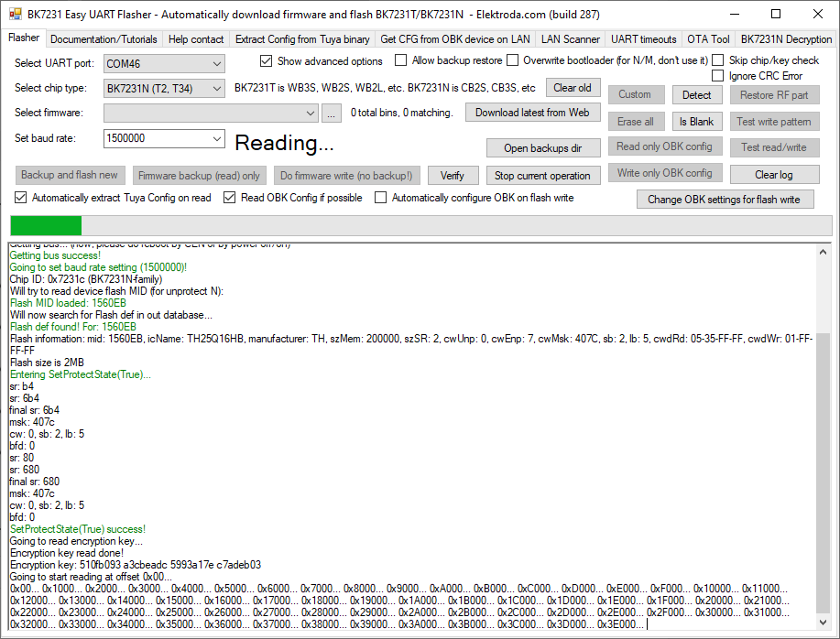Click Download latest from Web

click(x=532, y=113)
